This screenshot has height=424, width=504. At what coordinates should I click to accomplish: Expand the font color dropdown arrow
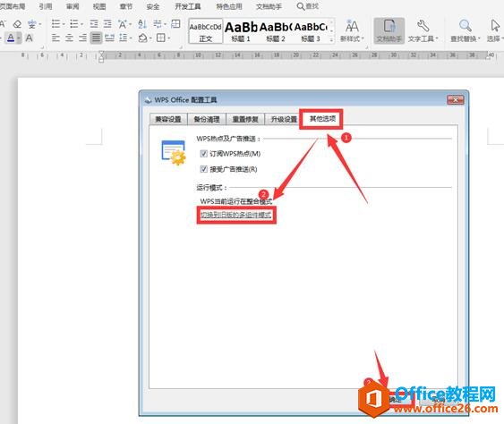(19, 38)
